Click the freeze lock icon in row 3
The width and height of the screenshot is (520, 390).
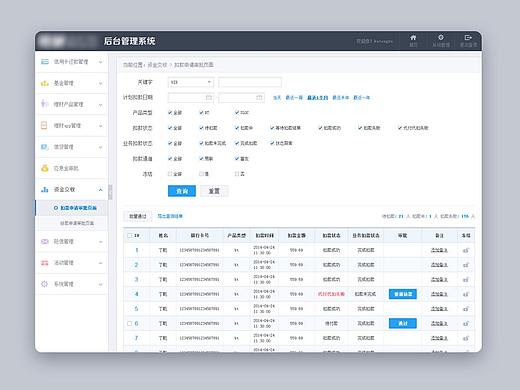click(466, 280)
